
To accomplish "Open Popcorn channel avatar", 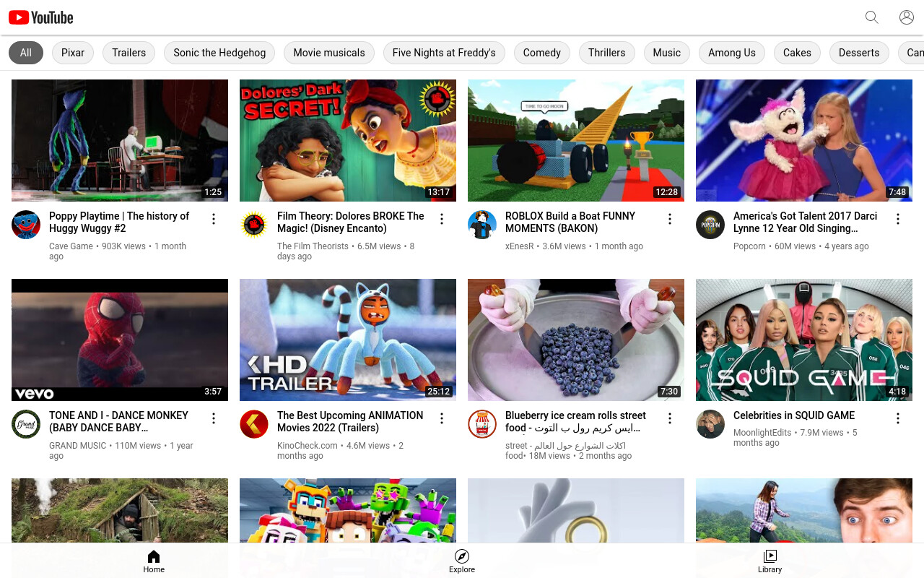I will 710,225.
